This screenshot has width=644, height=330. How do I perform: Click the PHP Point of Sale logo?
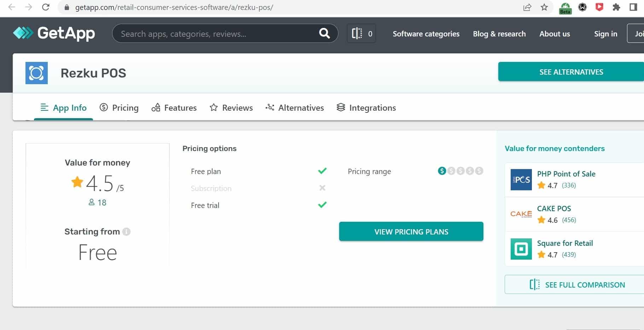[x=521, y=180]
